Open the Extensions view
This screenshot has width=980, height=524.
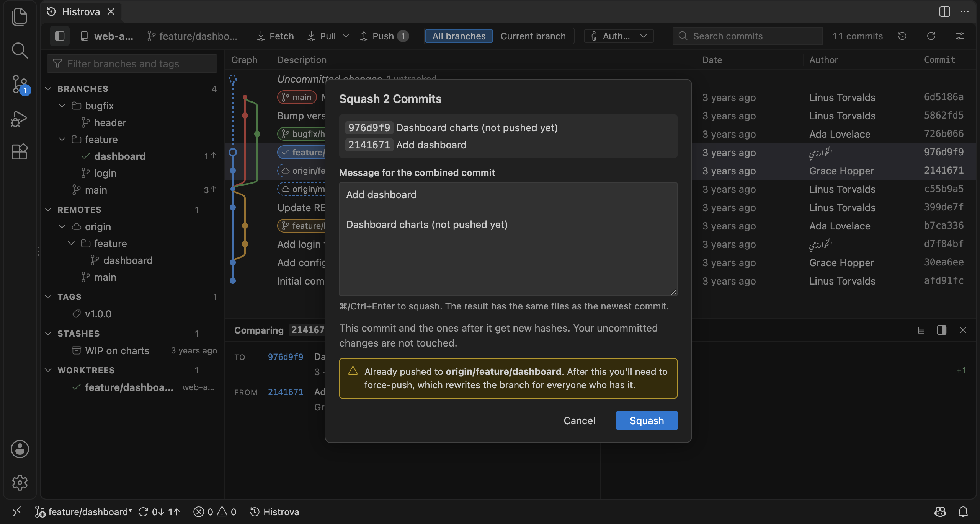coord(20,152)
